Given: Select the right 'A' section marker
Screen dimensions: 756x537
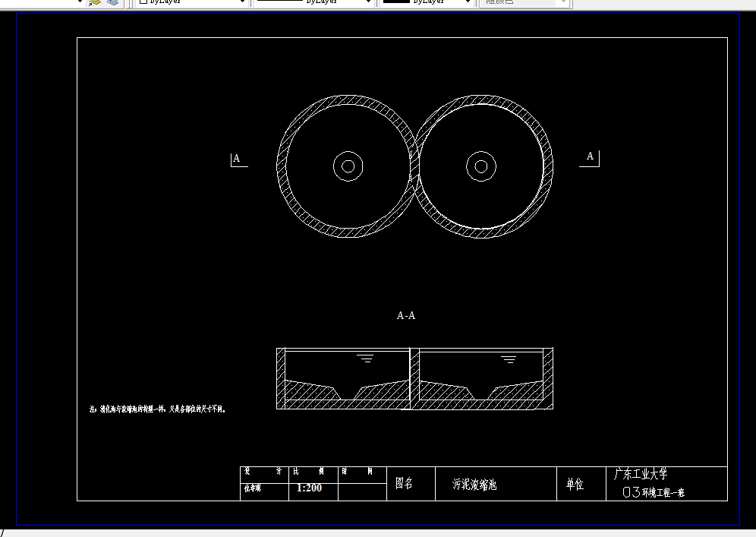Looking at the screenshot, I should (x=590, y=156).
